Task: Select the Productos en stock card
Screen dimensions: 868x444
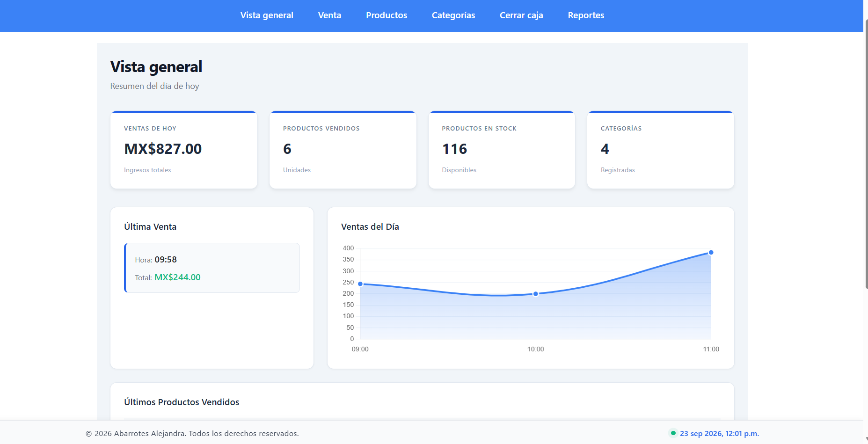Action: (x=502, y=150)
